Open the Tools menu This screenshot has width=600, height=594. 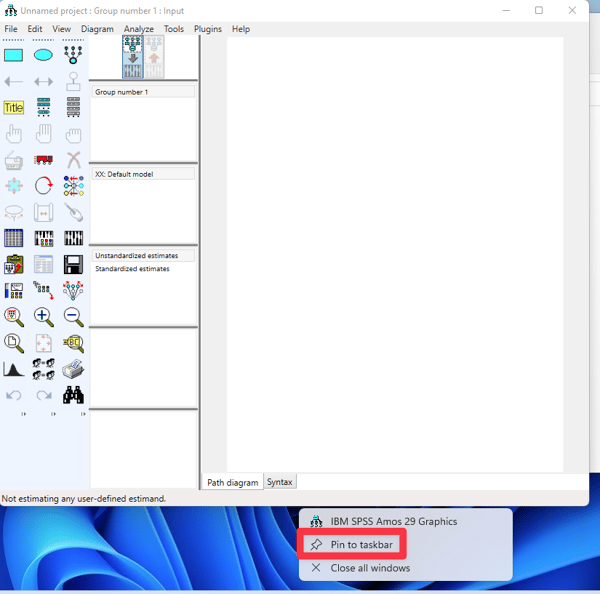coord(174,29)
